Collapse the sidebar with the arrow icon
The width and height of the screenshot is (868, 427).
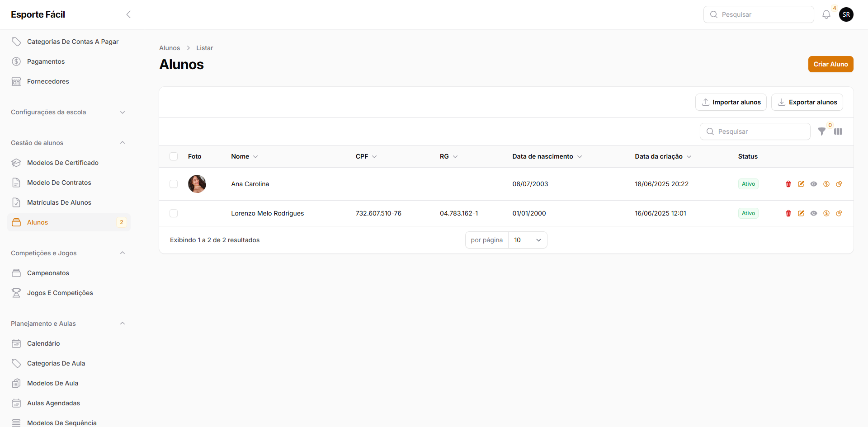[x=128, y=14]
